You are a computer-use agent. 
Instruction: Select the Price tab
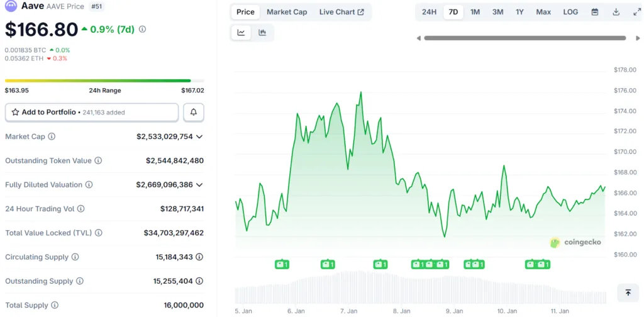click(x=246, y=12)
